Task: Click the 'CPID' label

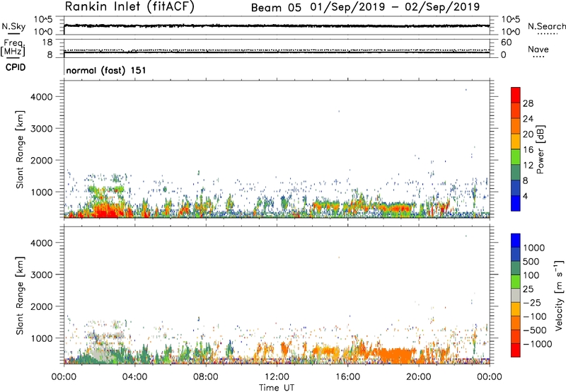Action: click(x=16, y=67)
